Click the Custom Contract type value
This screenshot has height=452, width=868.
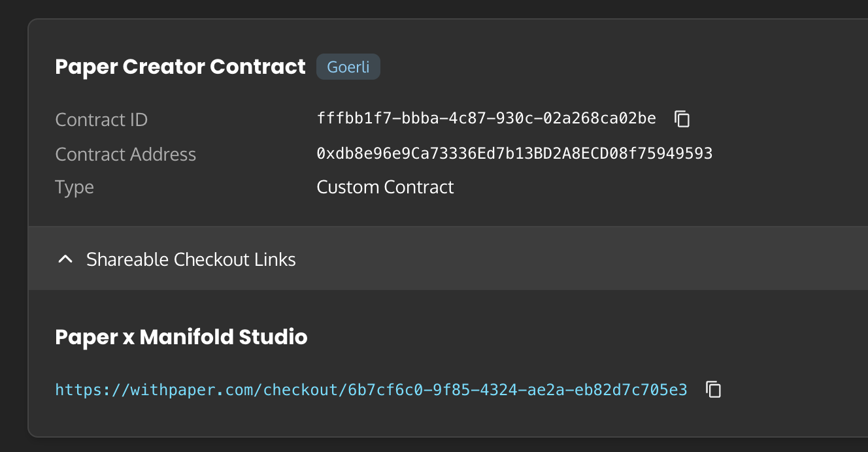385,187
